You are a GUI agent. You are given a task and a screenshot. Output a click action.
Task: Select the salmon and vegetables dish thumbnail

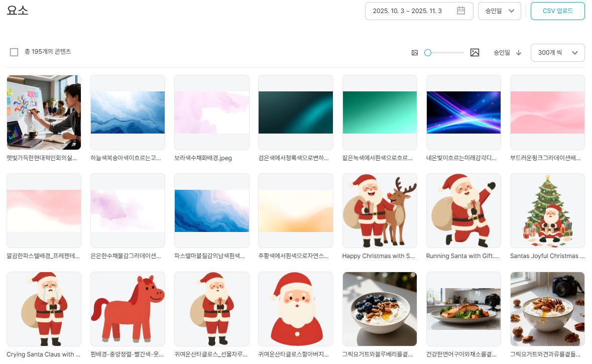[x=463, y=309]
